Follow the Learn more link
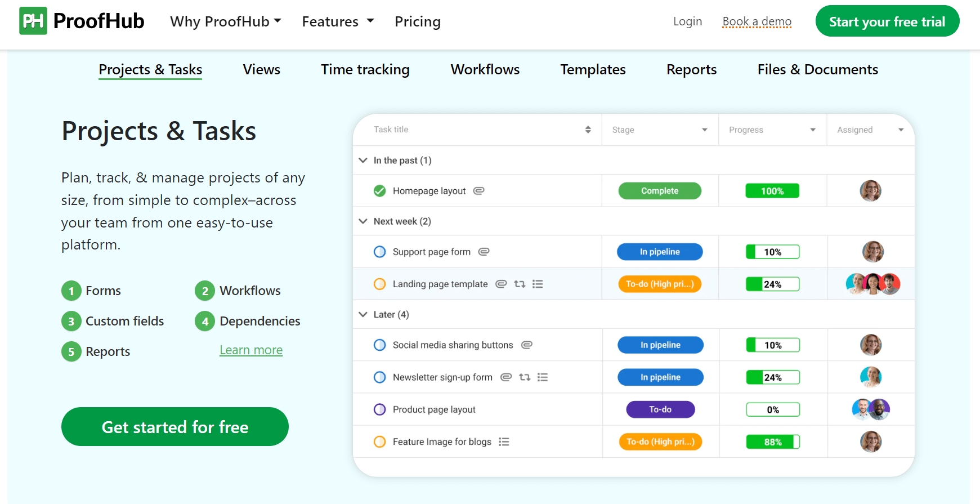The width and height of the screenshot is (980, 504). tap(251, 350)
